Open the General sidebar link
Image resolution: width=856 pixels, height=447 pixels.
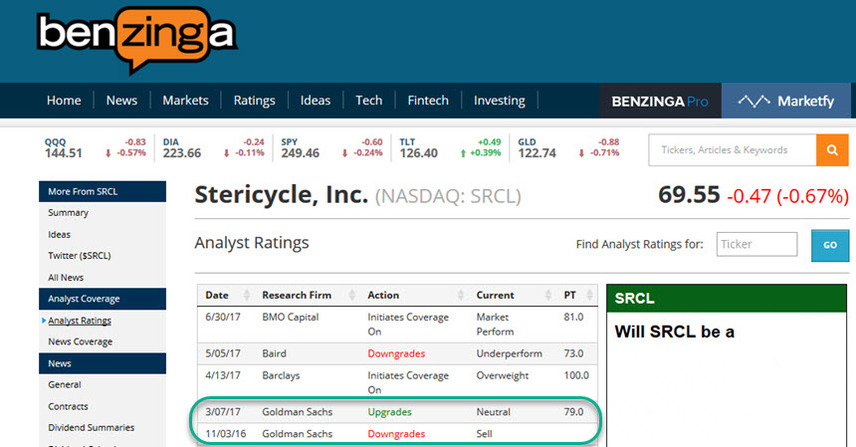coord(64,385)
